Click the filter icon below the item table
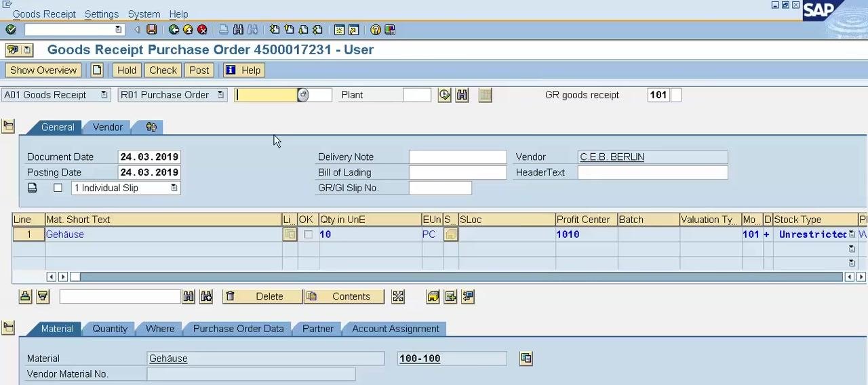This screenshot has width=868, height=385. click(x=43, y=297)
